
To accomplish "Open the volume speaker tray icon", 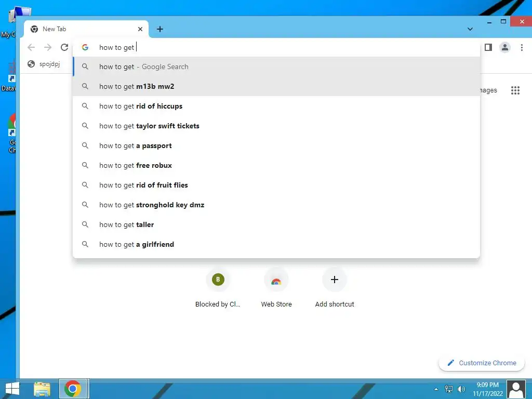I will point(461,389).
